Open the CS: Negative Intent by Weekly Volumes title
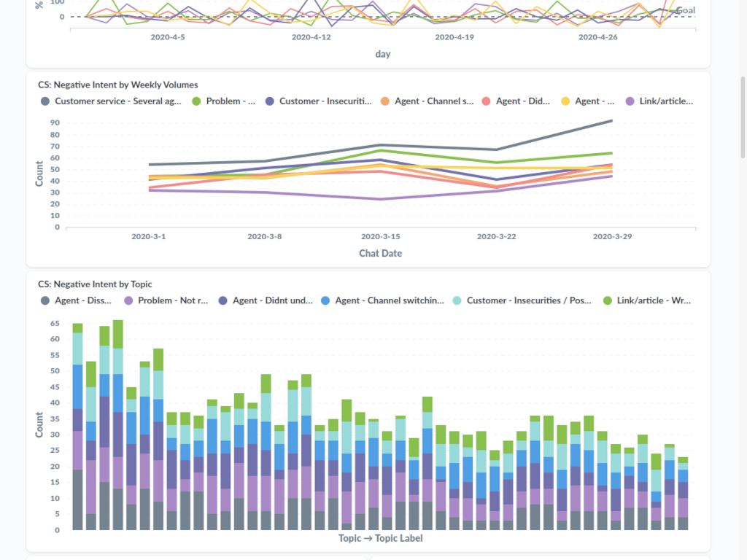 pyautogui.click(x=117, y=85)
